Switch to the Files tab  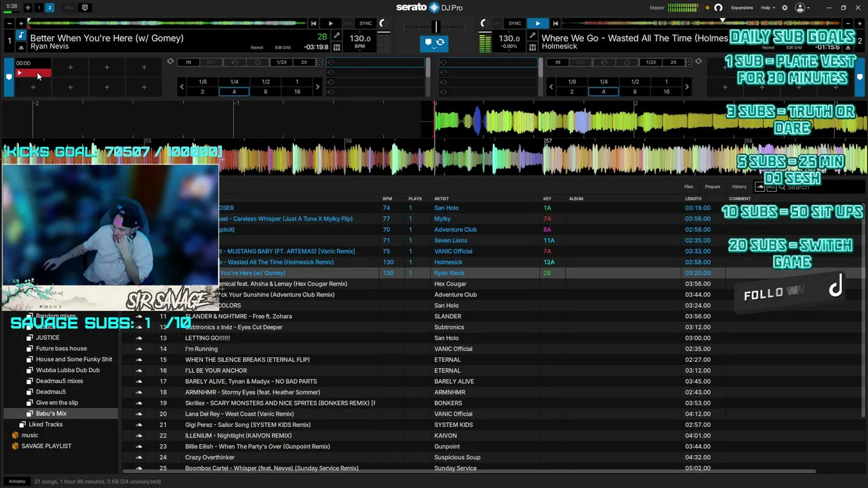point(688,186)
